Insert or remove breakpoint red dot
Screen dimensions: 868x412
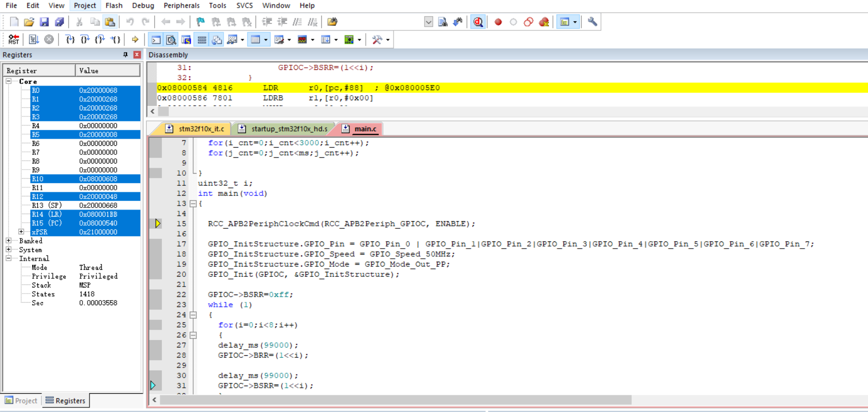point(498,22)
